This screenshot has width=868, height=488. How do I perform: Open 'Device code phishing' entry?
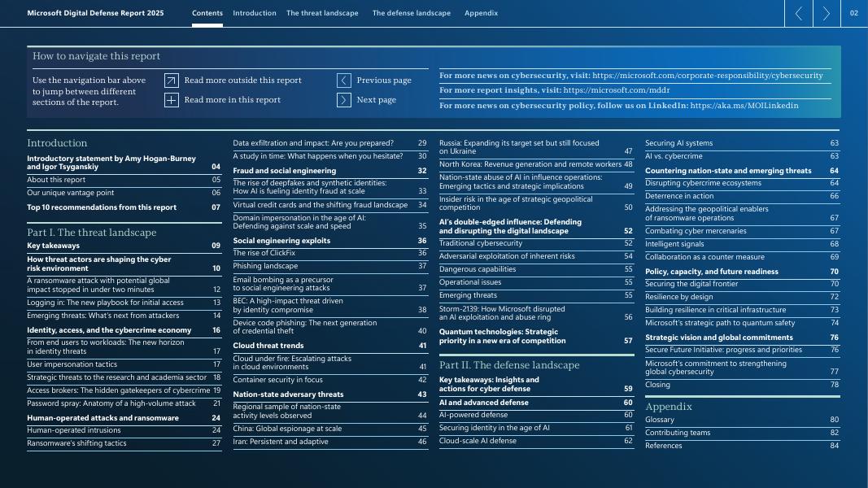tap(330, 327)
